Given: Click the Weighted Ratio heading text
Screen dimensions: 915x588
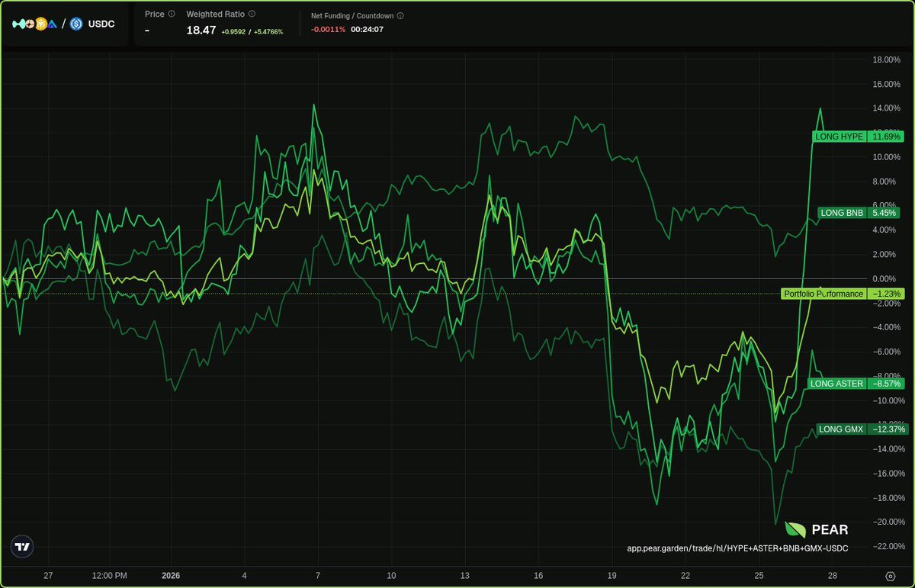Looking at the screenshot, I should pos(216,14).
